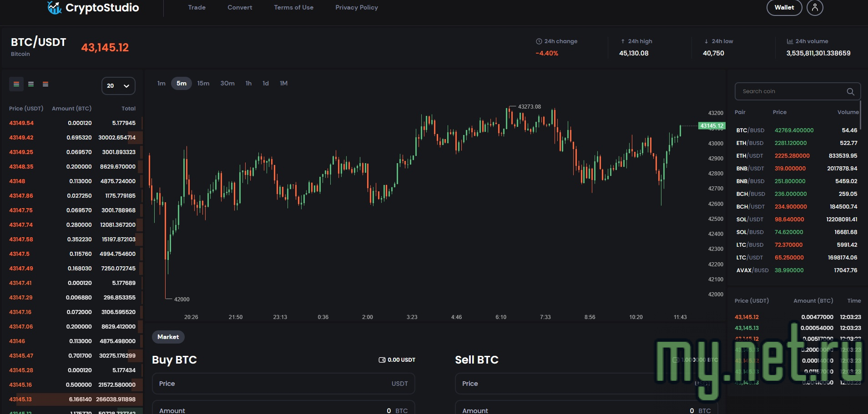This screenshot has width=868, height=414.
Task: Click the 24h volume bar chart icon
Action: point(790,41)
